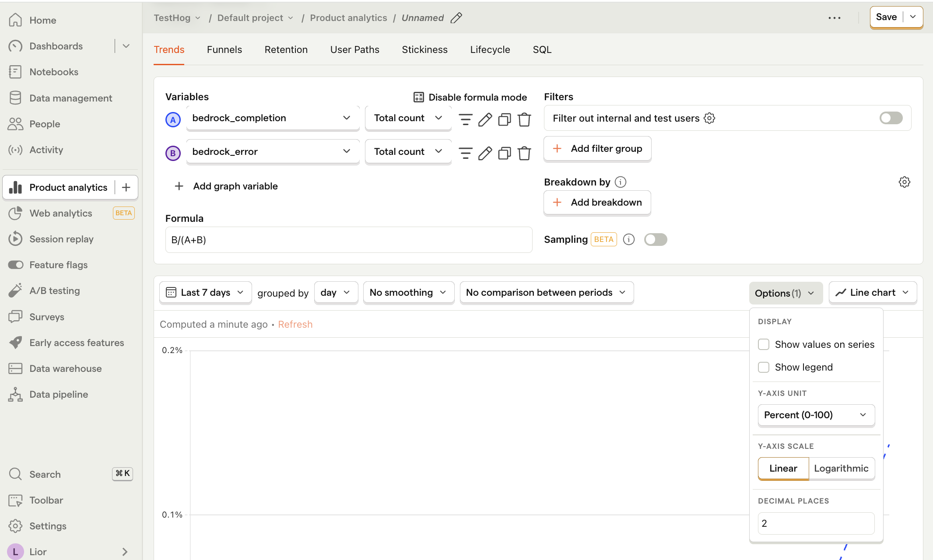The width and height of the screenshot is (933, 560).
Task: Click the filter/breakdown settings gear icon
Action: 905,181
